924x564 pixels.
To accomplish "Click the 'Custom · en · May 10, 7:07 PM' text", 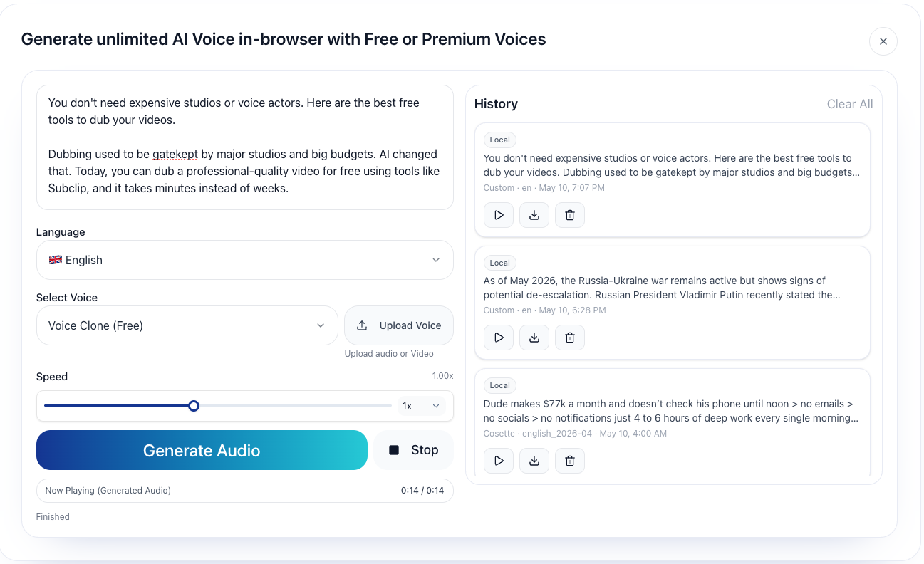I will tap(544, 188).
